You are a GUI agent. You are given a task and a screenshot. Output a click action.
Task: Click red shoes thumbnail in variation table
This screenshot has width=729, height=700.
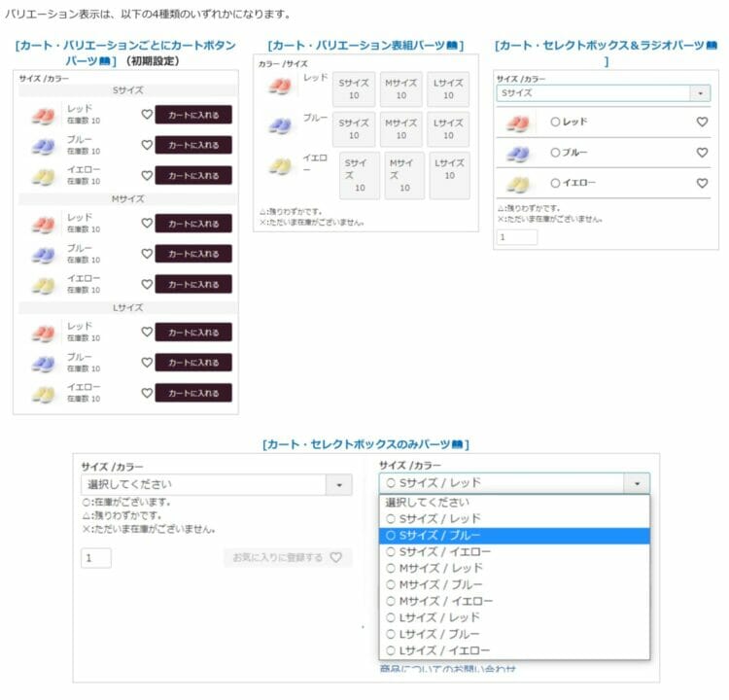coord(279,87)
